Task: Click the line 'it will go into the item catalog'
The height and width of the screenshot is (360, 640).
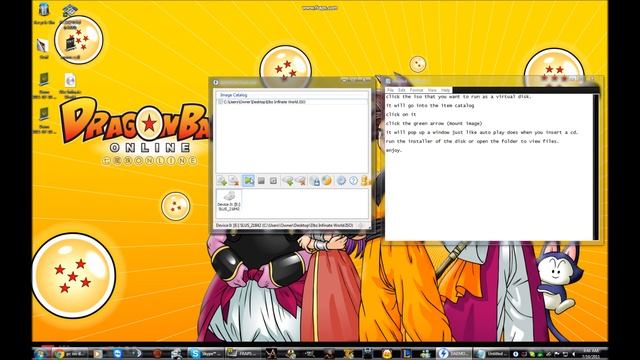Action: point(430,105)
